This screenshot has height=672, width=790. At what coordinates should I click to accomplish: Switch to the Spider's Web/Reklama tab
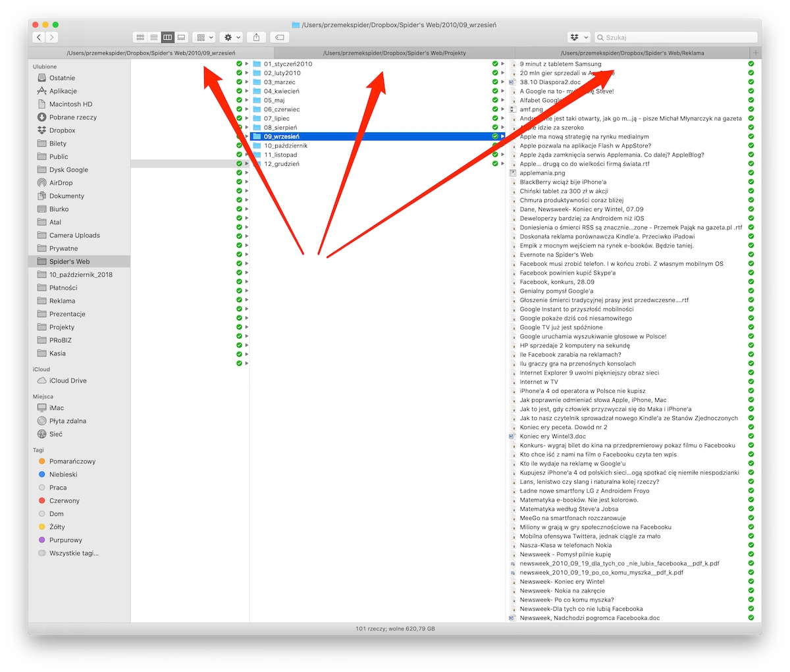632,53
